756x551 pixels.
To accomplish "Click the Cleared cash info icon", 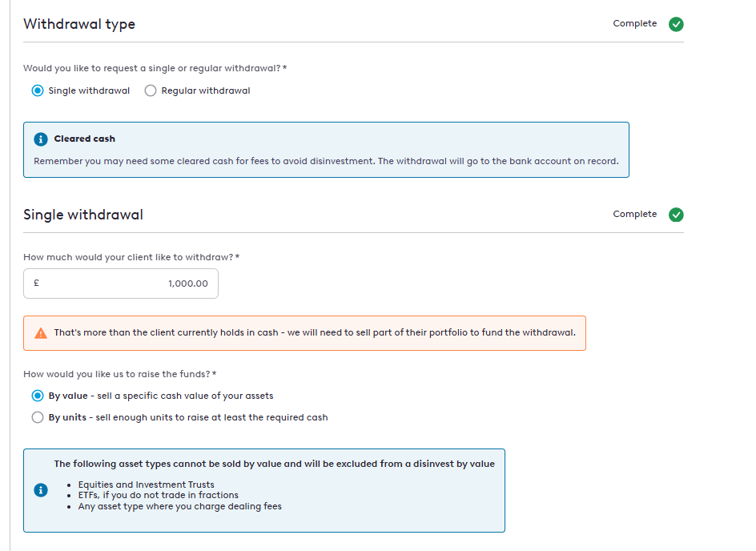I will [x=41, y=139].
